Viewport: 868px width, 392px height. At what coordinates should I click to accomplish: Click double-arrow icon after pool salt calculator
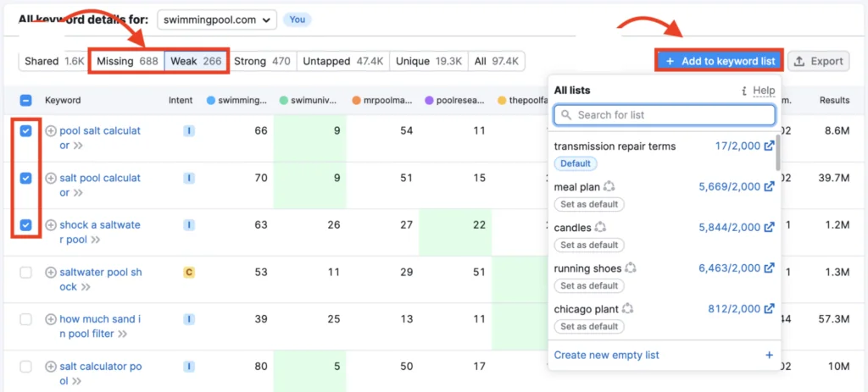point(77,146)
